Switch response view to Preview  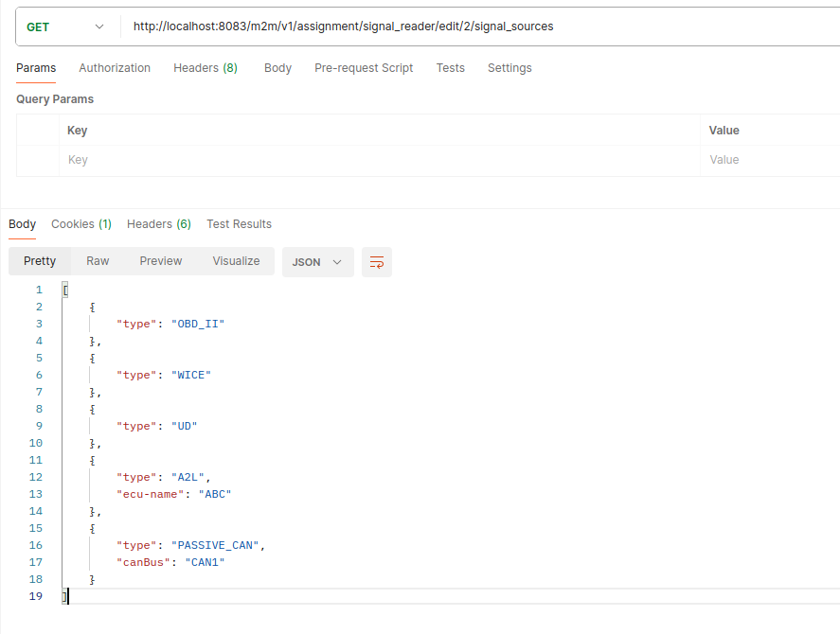160,261
